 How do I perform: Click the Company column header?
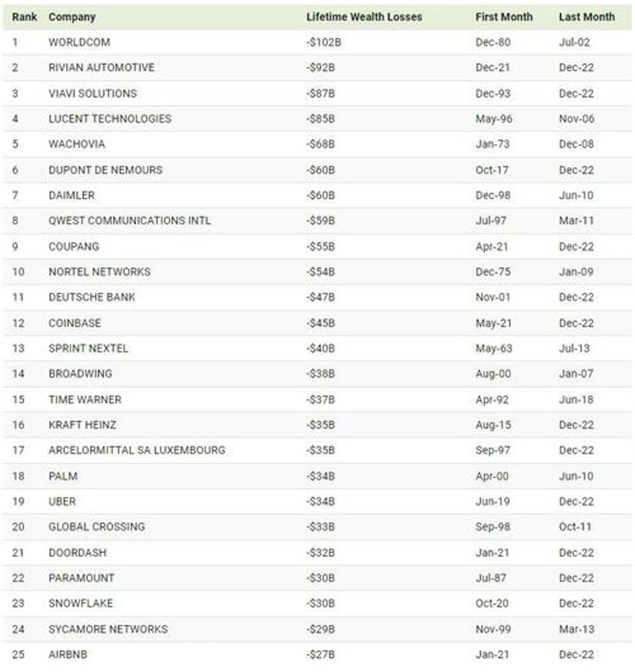pos(72,17)
